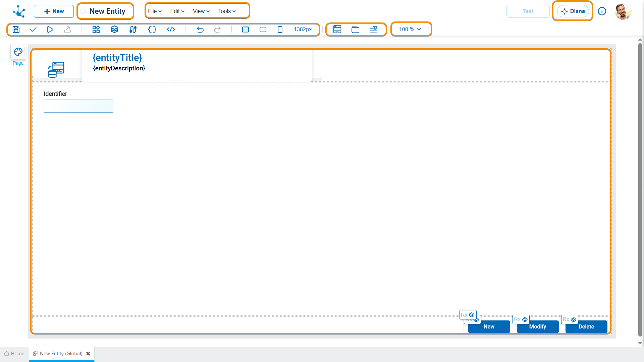Viewport: 644px width, 362px height.
Task: Toggle the tabbed container view icon
Action: point(356,29)
